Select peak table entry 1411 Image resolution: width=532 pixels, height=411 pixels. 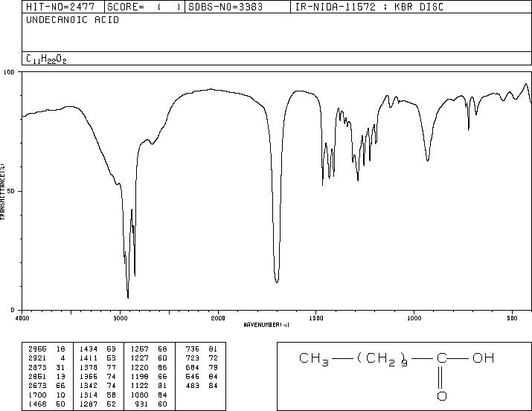97,358
